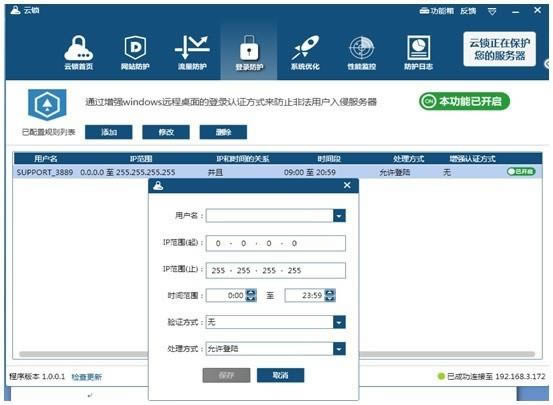Viewport: 553px width, 405px height.
Task: Click the 添加 button
Action: (x=109, y=132)
